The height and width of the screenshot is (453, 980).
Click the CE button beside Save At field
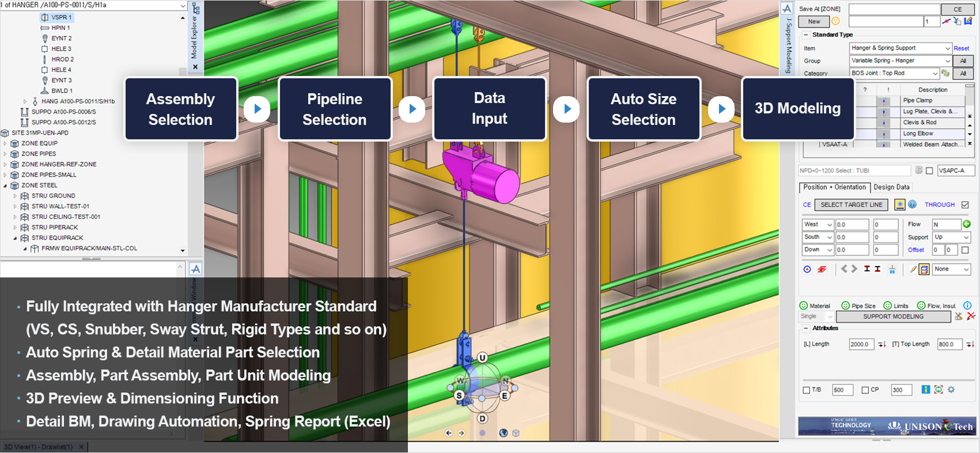tap(958, 9)
